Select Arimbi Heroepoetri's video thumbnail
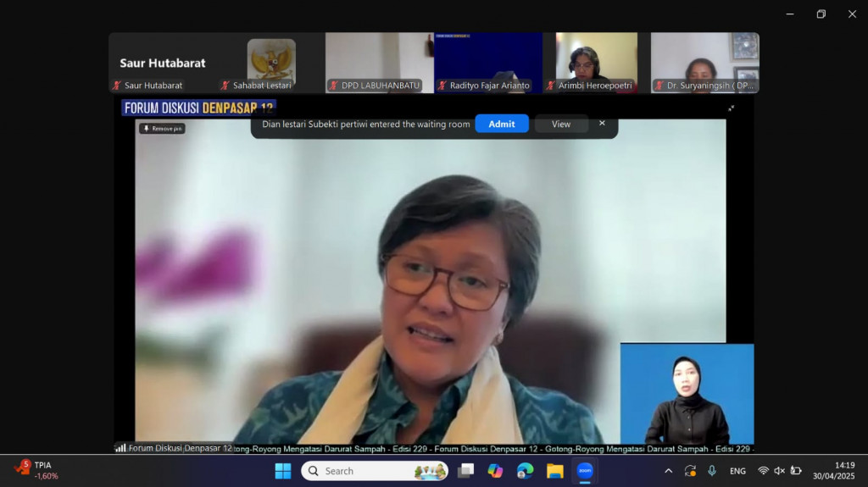 [596, 63]
